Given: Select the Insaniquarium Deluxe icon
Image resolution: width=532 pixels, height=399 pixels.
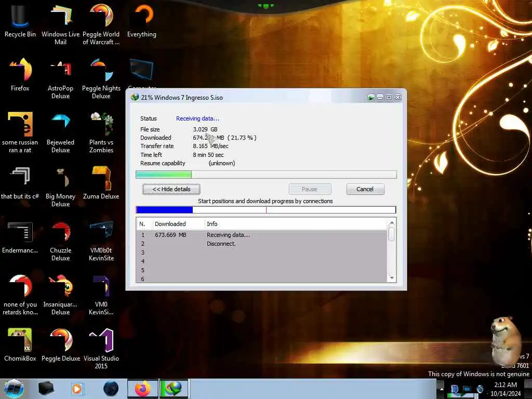Looking at the screenshot, I should click(x=60, y=295).
